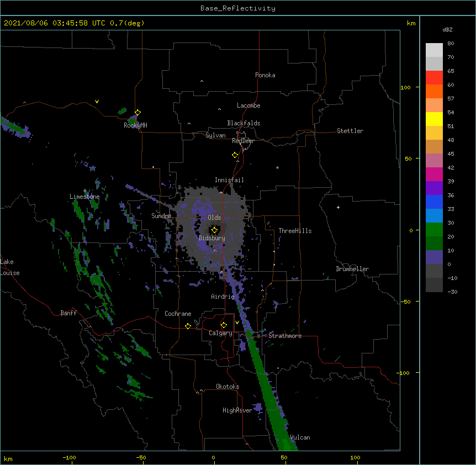Click the Vulcan label
This screenshot has height=465, width=476.
tap(300, 437)
